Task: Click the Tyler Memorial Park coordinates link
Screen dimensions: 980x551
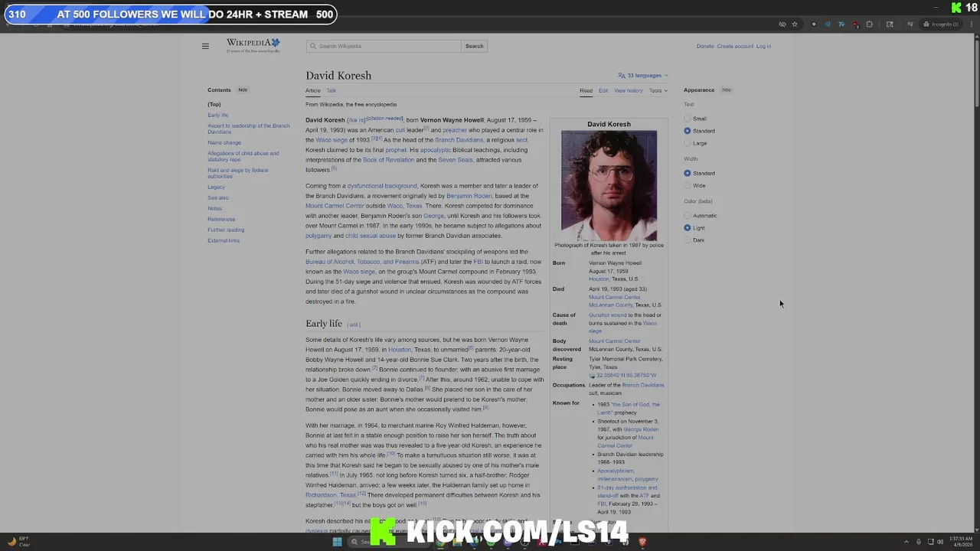Action: (627, 376)
